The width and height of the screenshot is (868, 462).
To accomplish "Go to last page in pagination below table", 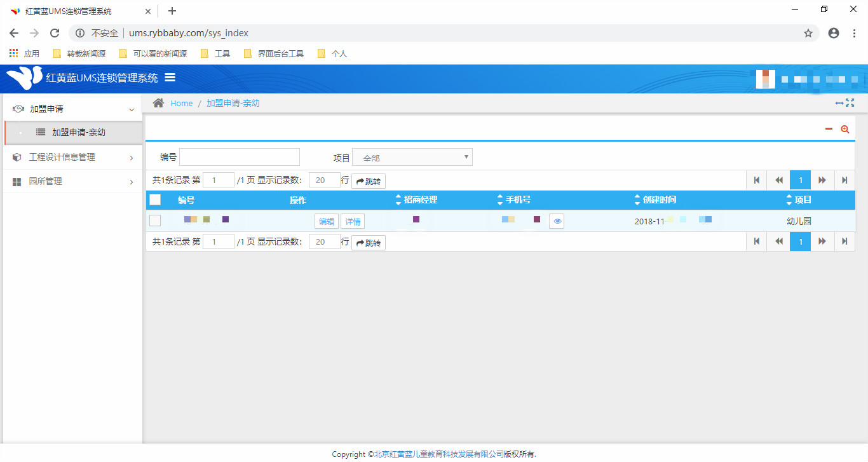I will coord(844,241).
